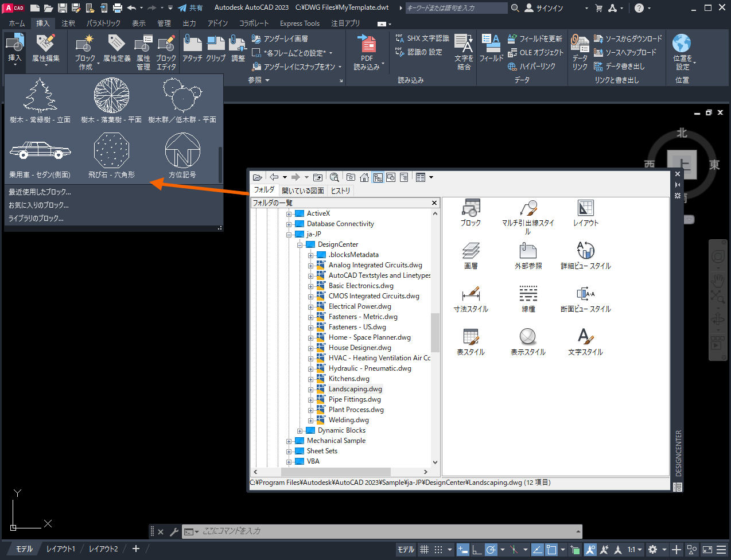Switch to the ホーム ribbon tab
Image resolution: width=731 pixels, height=560 pixels.
pos(17,24)
